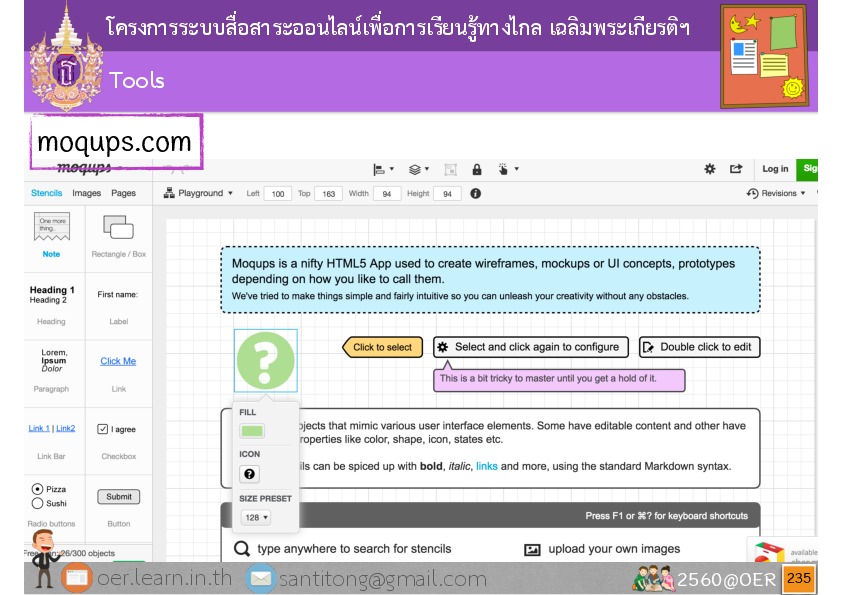Click the upload your own images icon

(x=532, y=549)
